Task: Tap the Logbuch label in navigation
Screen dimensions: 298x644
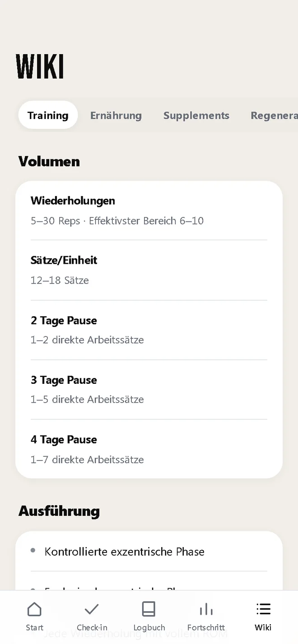Action: [149, 627]
